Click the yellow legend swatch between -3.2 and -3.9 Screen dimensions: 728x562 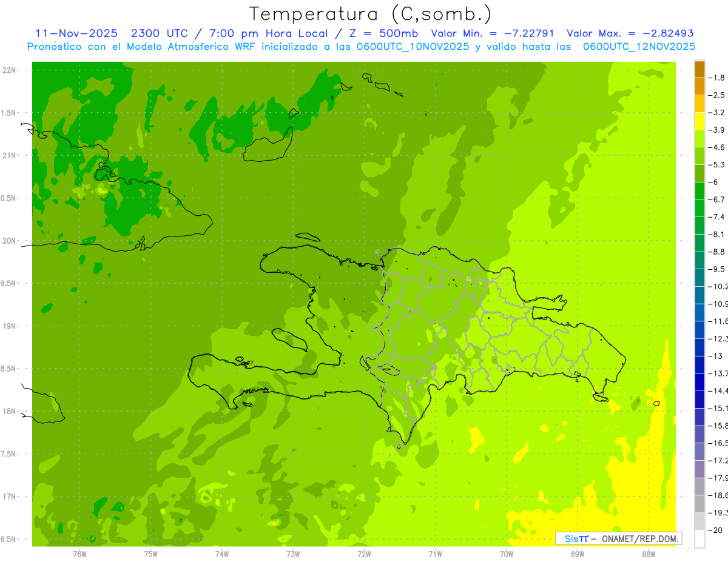click(x=699, y=121)
